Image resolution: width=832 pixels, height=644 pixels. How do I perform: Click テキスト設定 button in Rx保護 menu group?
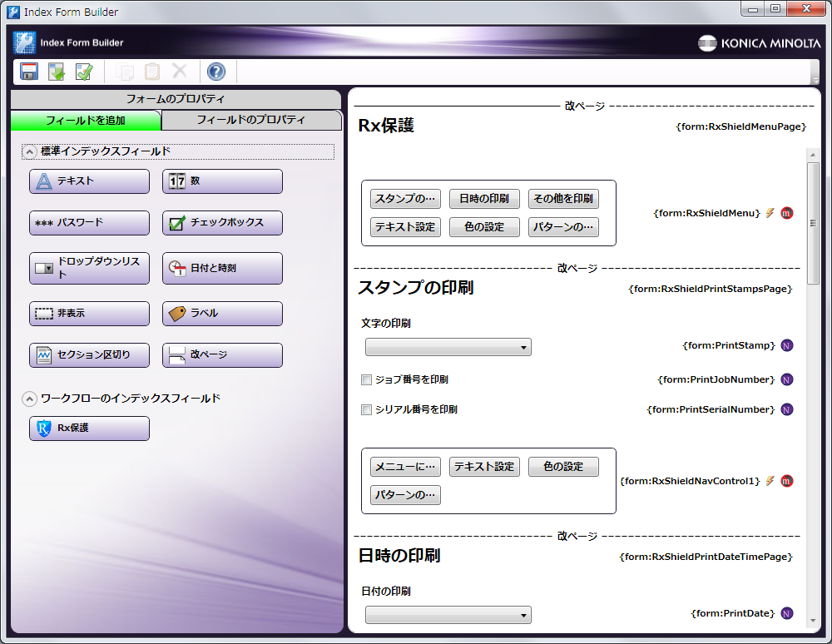[405, 227]
